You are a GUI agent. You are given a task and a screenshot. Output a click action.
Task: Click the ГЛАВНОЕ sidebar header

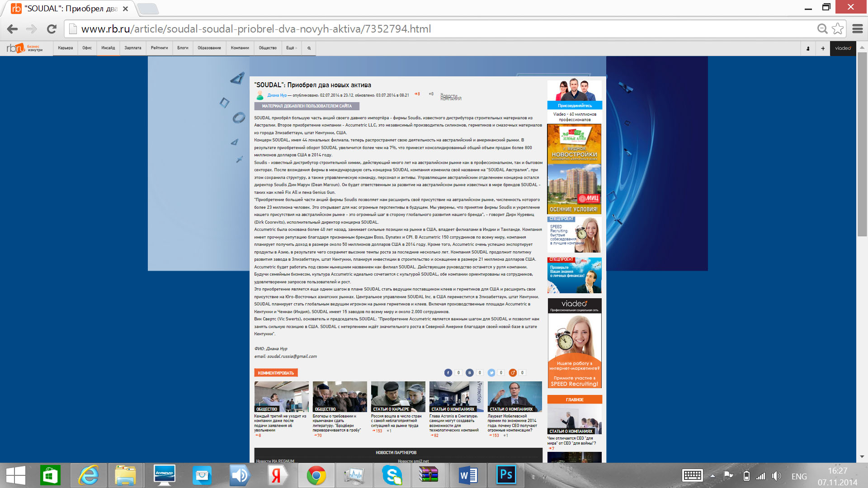tap(575, 399)
